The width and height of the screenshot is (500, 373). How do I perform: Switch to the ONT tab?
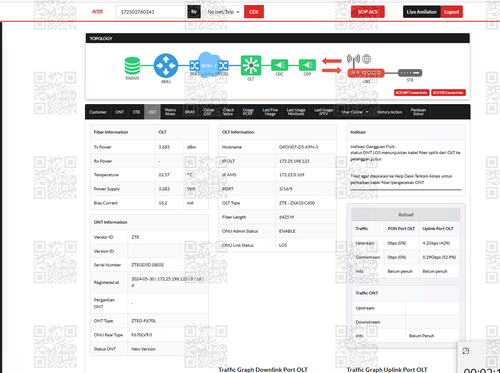pos(120,112)
